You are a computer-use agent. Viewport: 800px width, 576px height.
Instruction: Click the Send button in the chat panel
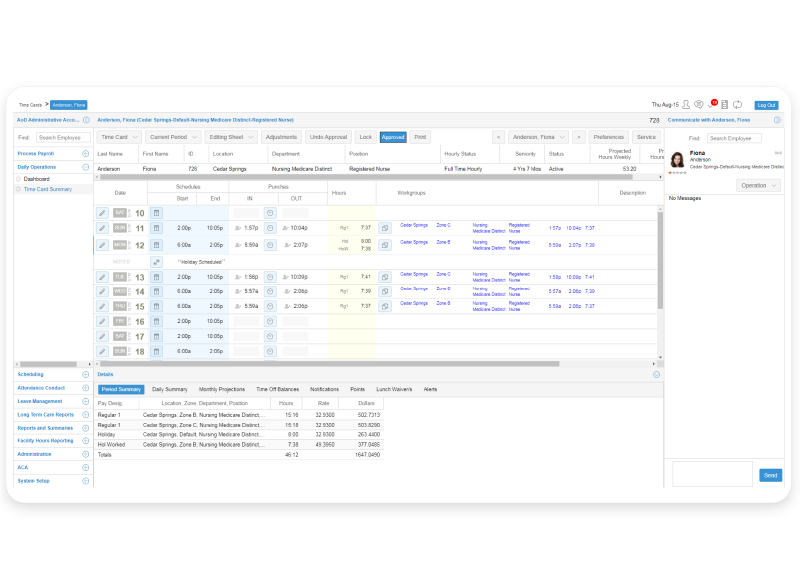tap(769, 475)
